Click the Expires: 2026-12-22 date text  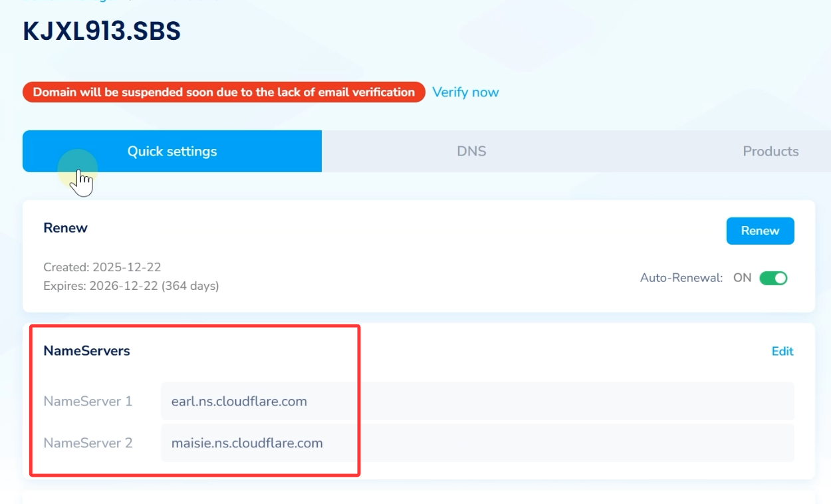point(131,286)
